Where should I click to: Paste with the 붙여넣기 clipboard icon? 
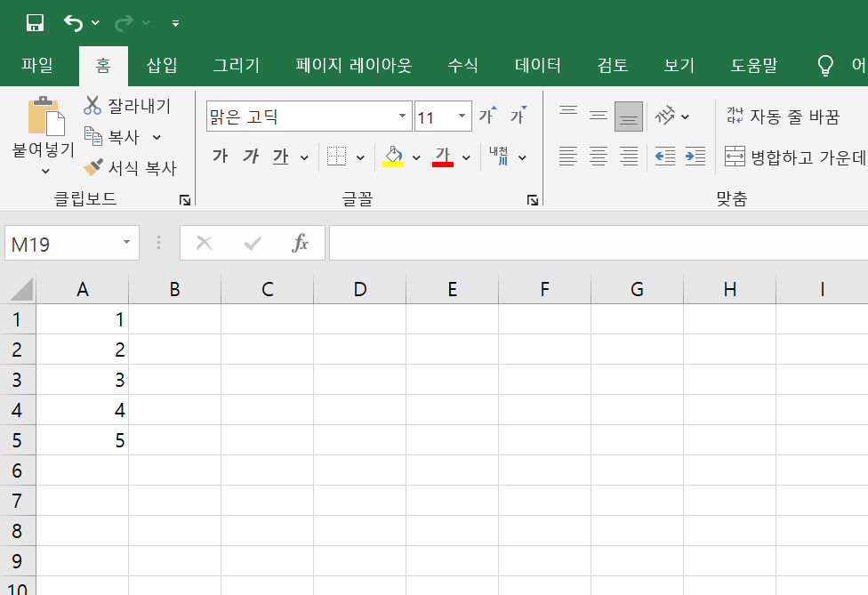[46, 116]
